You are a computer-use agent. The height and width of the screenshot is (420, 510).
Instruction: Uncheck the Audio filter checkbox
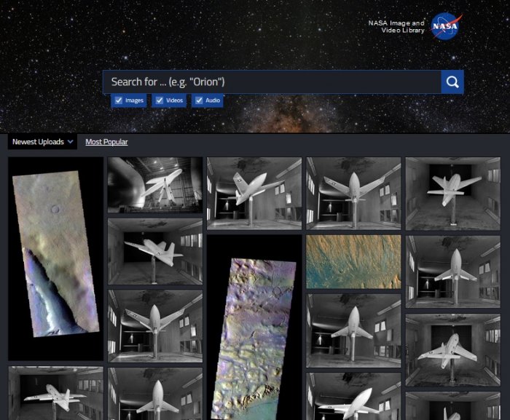(199, 100)
